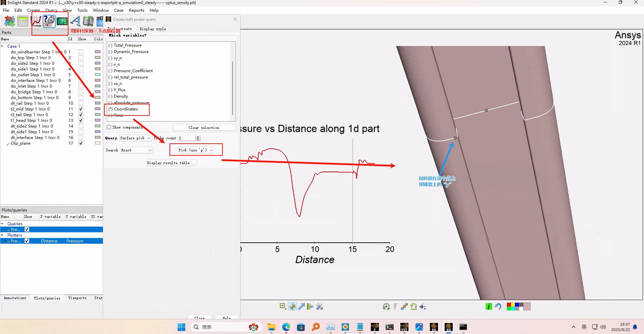Viewport: 644px width, 334px height.
Task: Select the interactive probe query icon
Action: [49, 21]
